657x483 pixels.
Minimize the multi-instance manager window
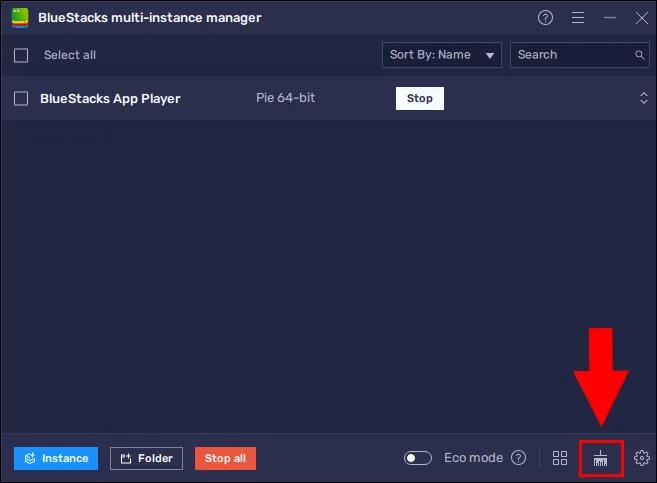point(610,18)
